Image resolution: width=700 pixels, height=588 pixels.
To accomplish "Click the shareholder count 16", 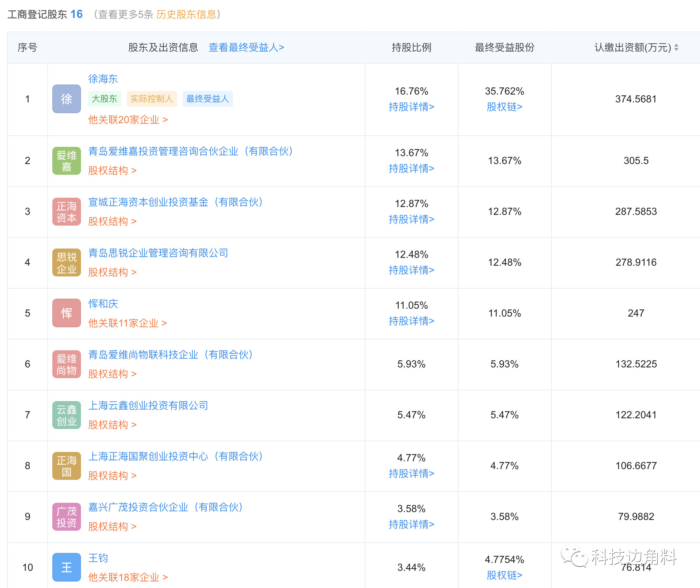I will coord(77,14).
